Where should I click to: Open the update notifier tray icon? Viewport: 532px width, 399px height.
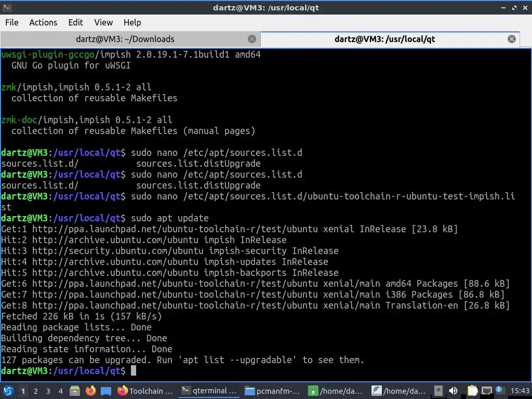499,390
